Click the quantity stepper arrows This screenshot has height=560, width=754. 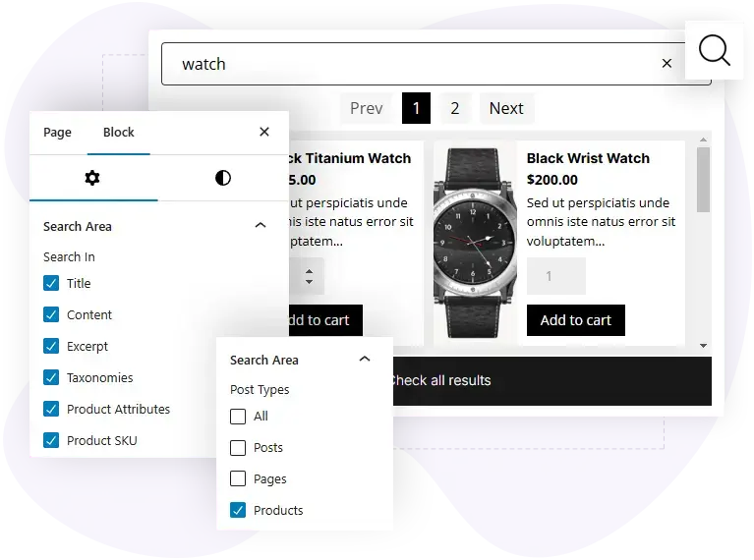pos(309,276)
